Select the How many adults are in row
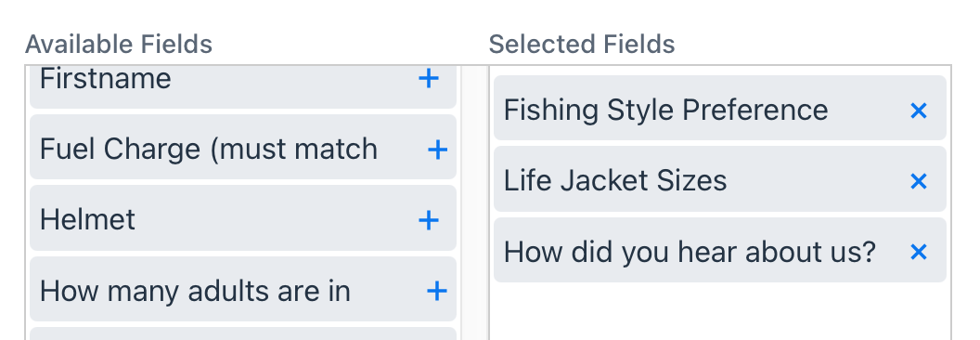The width and height of the screenshot is (980, 340). point(243,289)
